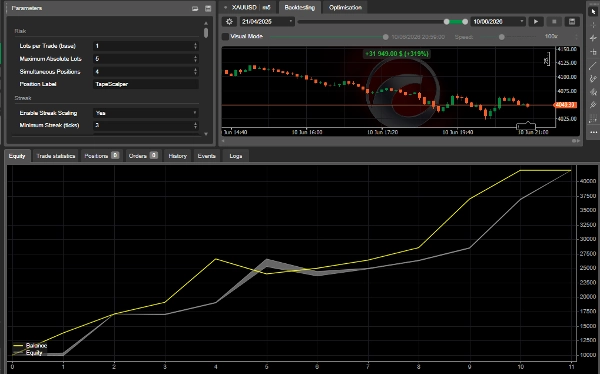Select the trend line drawing tool

point(593,65)
